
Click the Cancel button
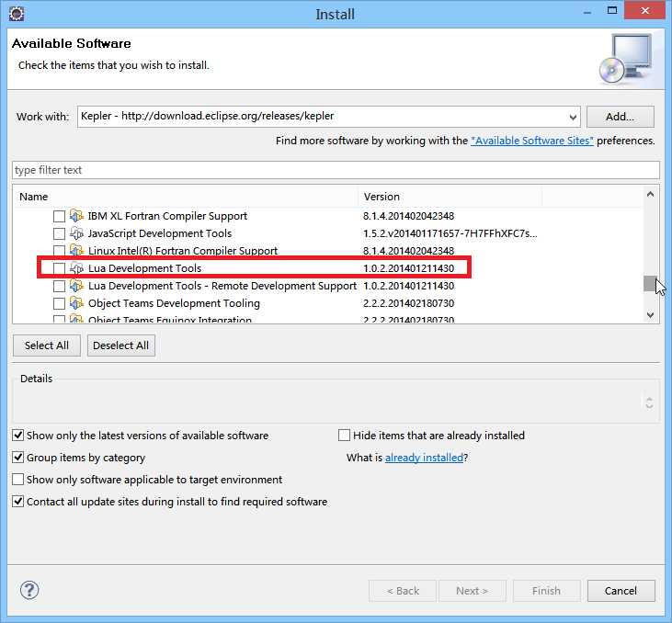pos(621,591)
